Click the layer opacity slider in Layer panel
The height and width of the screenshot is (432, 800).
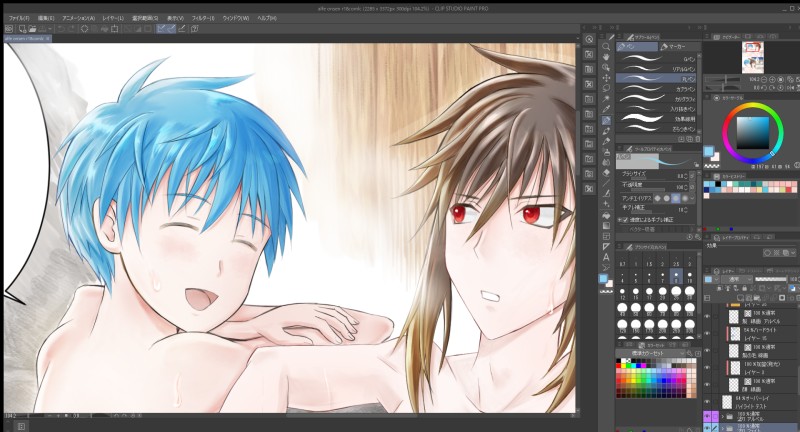click(x=770, y=279)
